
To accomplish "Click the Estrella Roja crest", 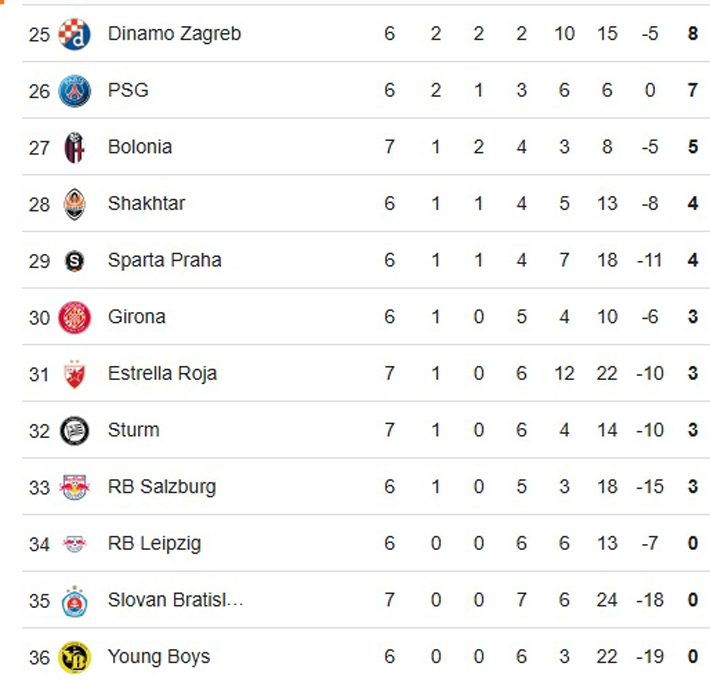I will [x=74, y=374].
